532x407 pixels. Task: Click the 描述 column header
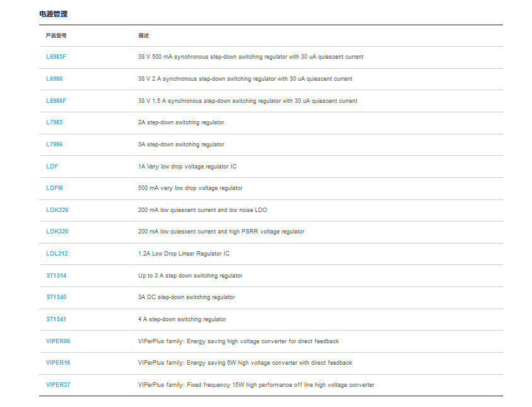[143, 35]
